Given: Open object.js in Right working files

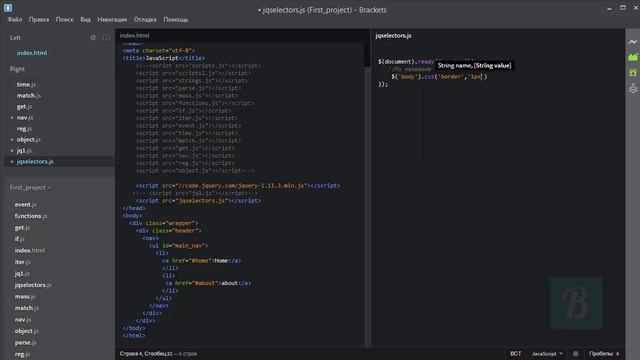Looking at the screenshot, I should pyautogui.click(x=28, y=140).
